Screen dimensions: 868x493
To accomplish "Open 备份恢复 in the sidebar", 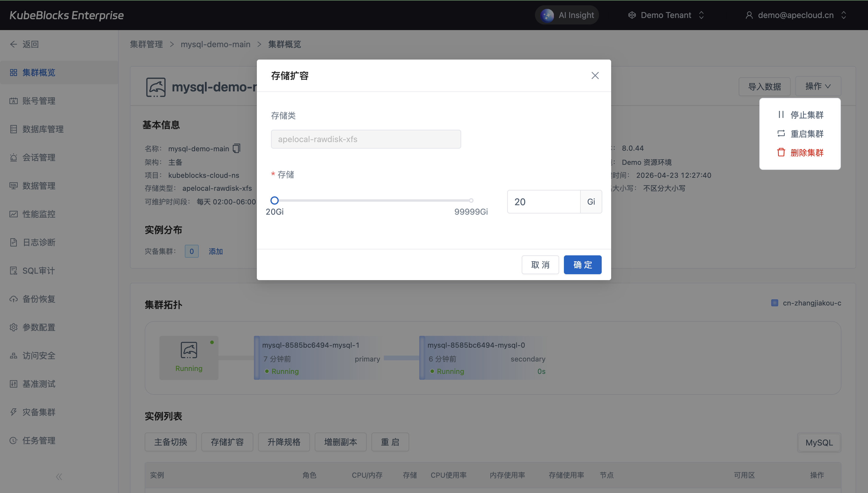I will (38, 299).
